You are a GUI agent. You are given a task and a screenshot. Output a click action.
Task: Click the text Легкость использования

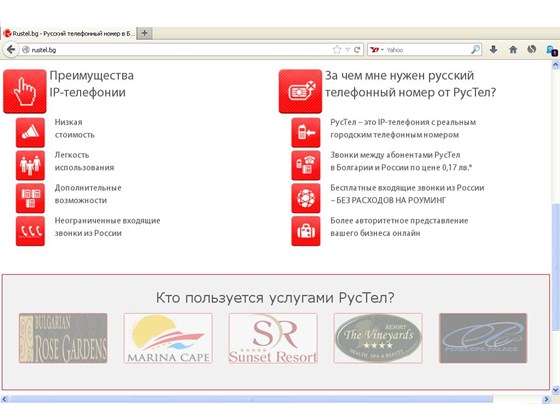tap(84, 161)
